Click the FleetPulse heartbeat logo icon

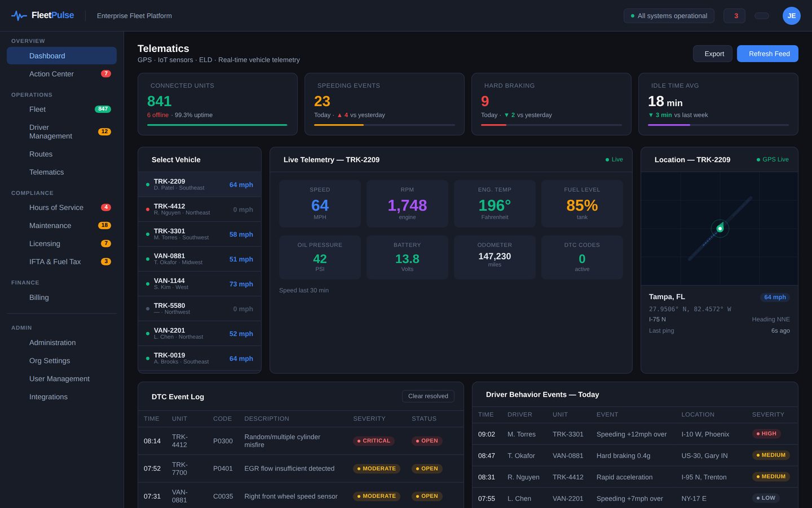(19, 16)
